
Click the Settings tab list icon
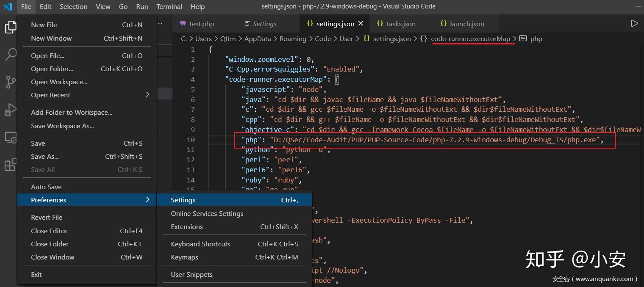click(248, 24)
